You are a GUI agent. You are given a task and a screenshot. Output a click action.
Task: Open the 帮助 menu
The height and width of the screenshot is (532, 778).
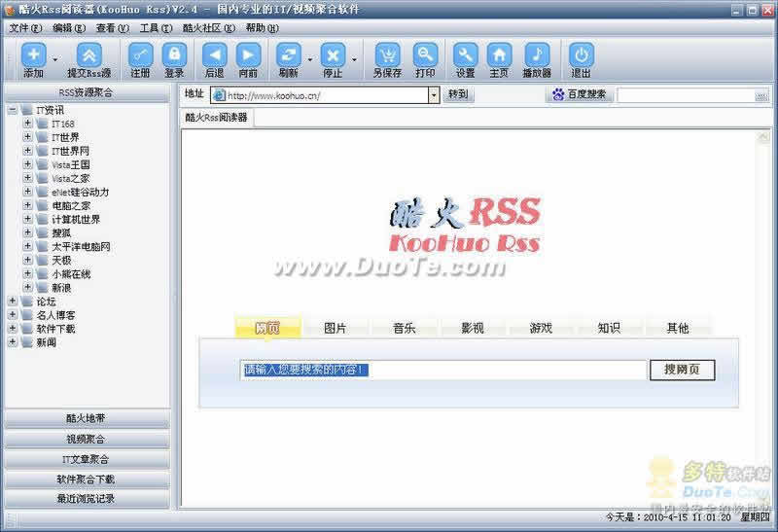tap(263, 28)
